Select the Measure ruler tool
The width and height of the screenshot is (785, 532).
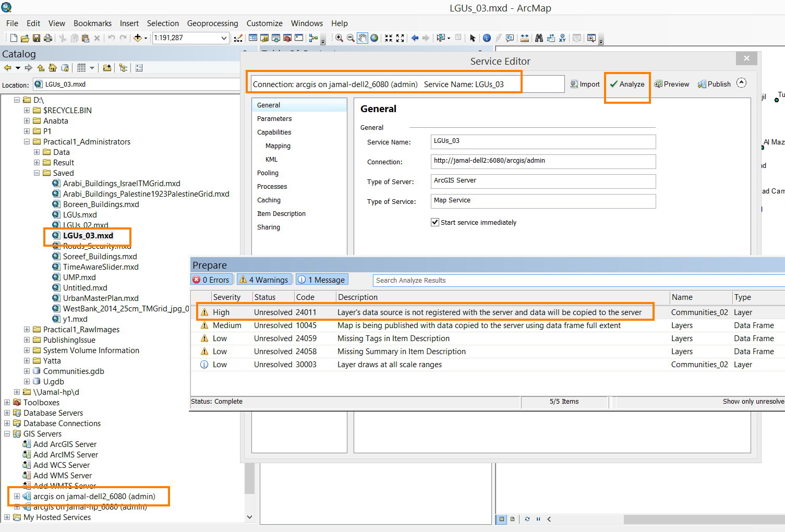pyautogui.click(x=524, y=38)
